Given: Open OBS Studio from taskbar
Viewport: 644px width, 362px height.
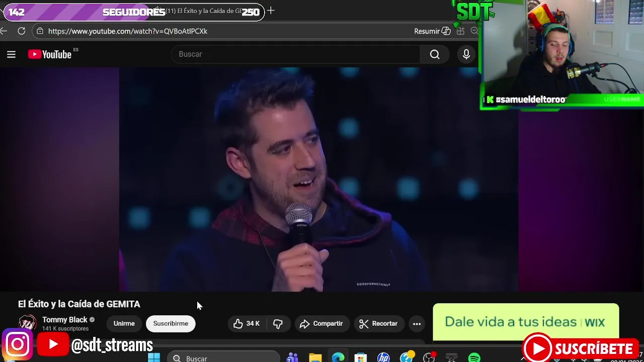Looking at the screenshot, I should pos(429,358).
